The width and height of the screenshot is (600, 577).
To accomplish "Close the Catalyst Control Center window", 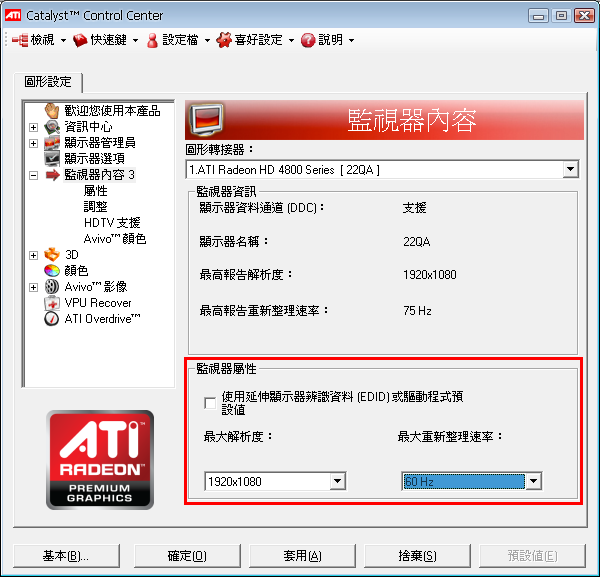I will tap(584, 16).
